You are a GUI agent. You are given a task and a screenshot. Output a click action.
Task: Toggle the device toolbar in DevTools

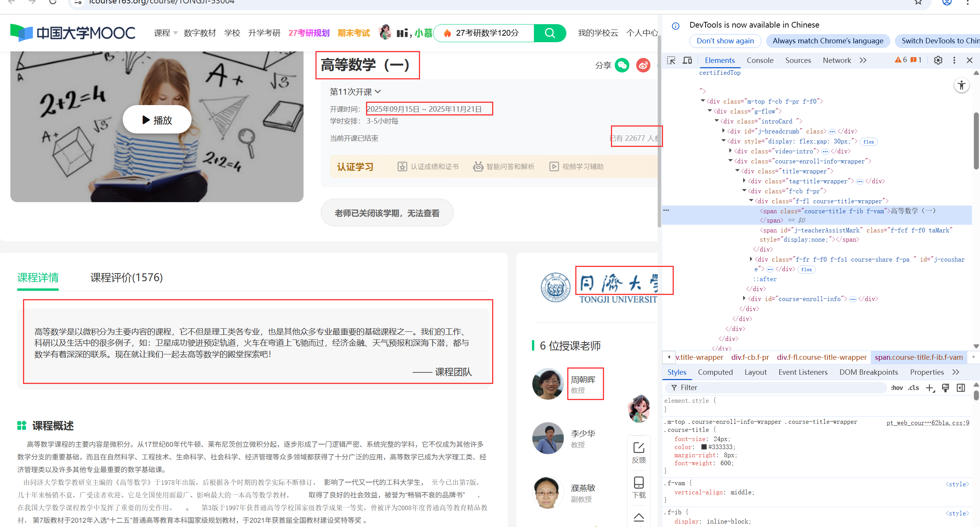click(x=687, y=60)
